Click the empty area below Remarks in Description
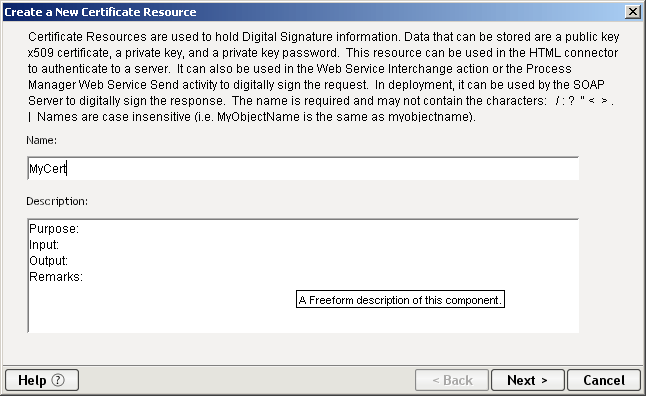The height and width of the screenshot is (396, 646). 161,309
